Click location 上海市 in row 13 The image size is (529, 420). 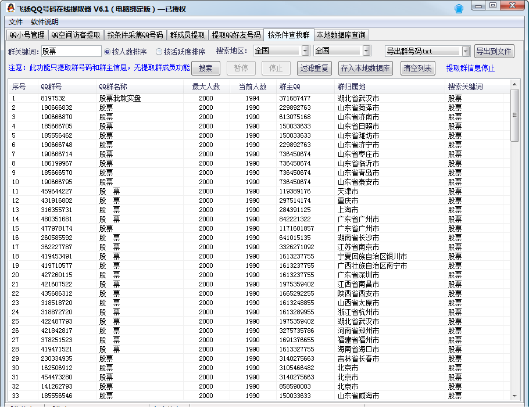[x=348, y=210]
